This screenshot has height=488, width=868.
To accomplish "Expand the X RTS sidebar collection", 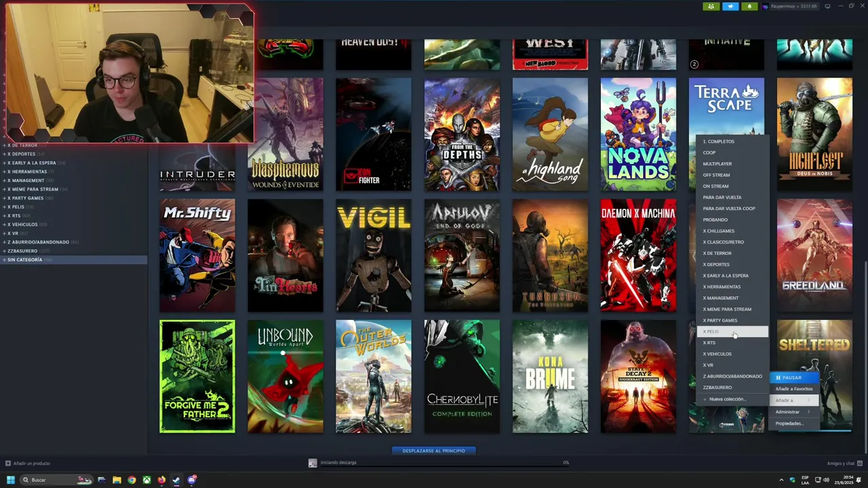I will (x=5, y=216).
